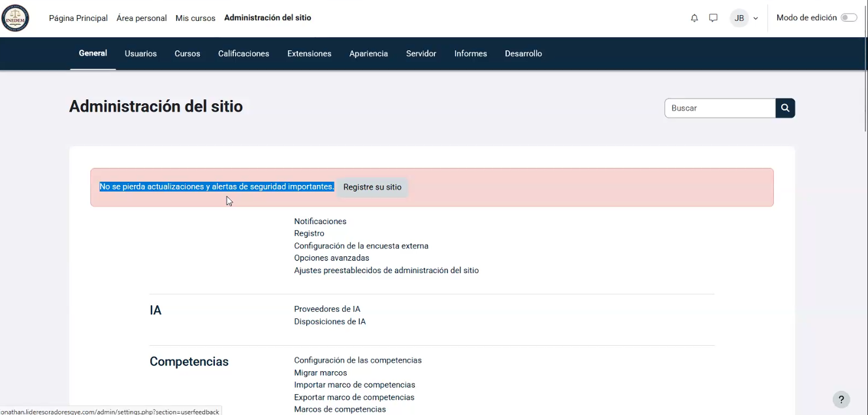868x415 pixels.
Task: Click the Registre su sitio button
Action: point(372,187)
